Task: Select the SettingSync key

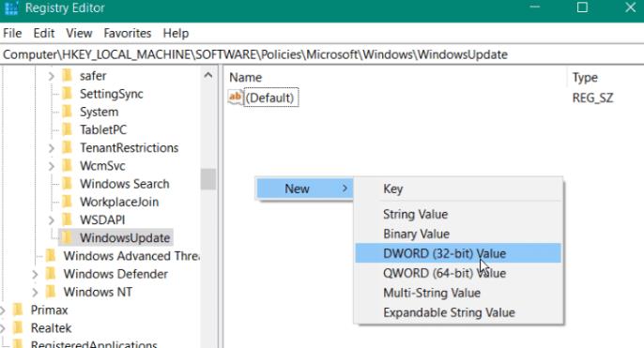Action: click(x=112, y=94)
